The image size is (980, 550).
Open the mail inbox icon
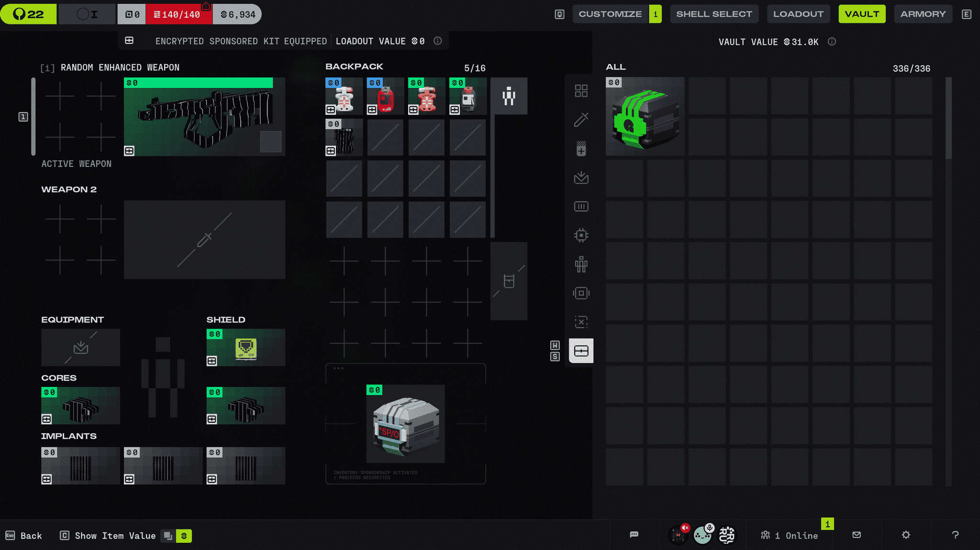click(x=857, y=535)
